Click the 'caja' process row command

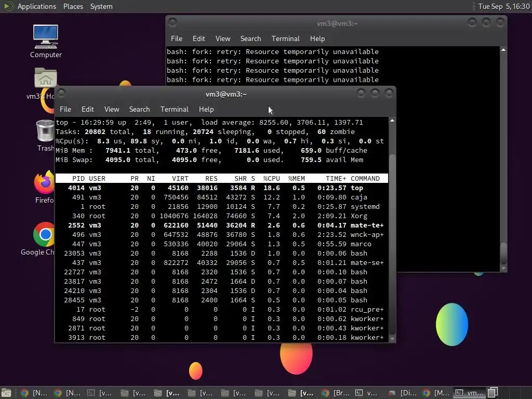coord(359,197)
